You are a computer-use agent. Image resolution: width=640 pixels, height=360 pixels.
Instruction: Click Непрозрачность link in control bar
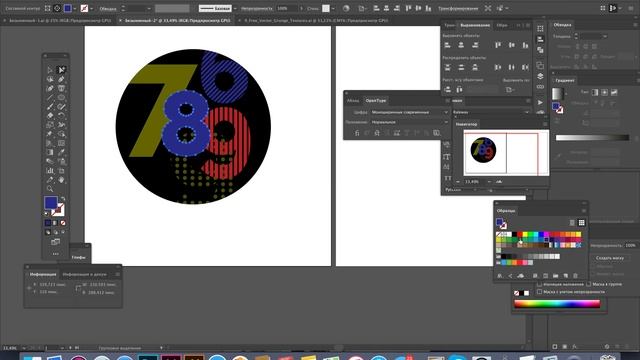coord(257,8)
